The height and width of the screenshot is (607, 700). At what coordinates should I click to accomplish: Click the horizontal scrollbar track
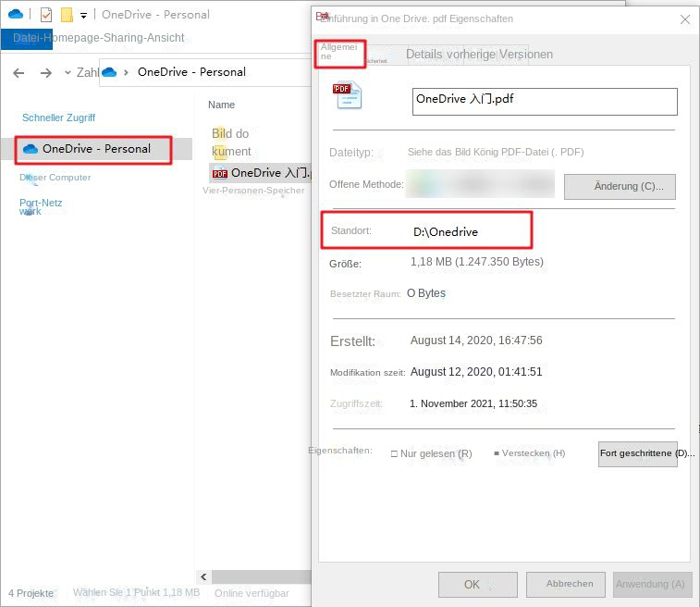point(262,576)
